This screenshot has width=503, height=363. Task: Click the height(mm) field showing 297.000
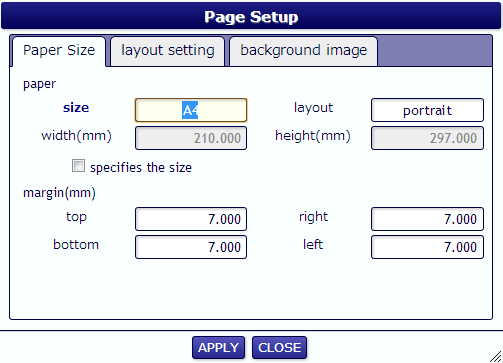(427, 138)
